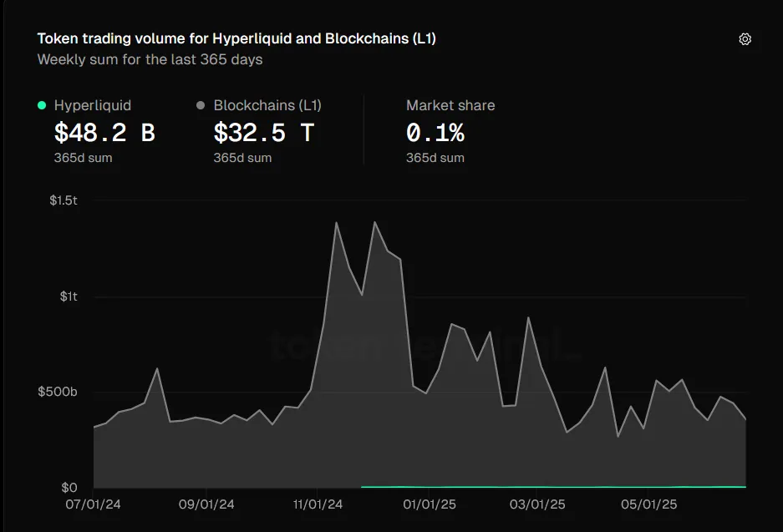Screen dimensions: 783x532
Task: Click the $48.2 B Hyperliquid value
Action: click(x=104, y=133)
